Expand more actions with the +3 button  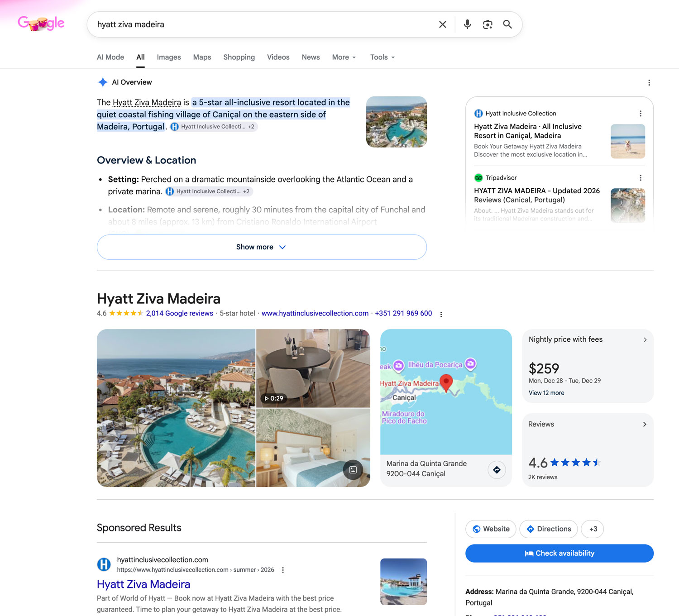click(x=593, y=529)
